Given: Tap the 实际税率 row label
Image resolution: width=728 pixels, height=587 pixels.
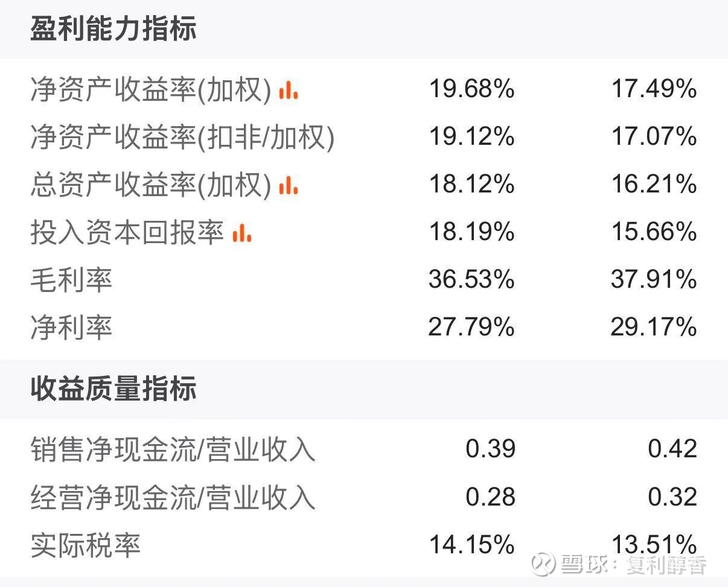Looking at the screenshot, I should [85, 545].
